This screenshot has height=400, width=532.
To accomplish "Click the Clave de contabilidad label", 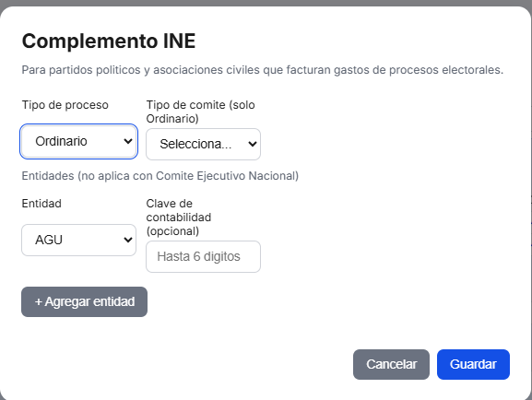I will click(179, 218).
